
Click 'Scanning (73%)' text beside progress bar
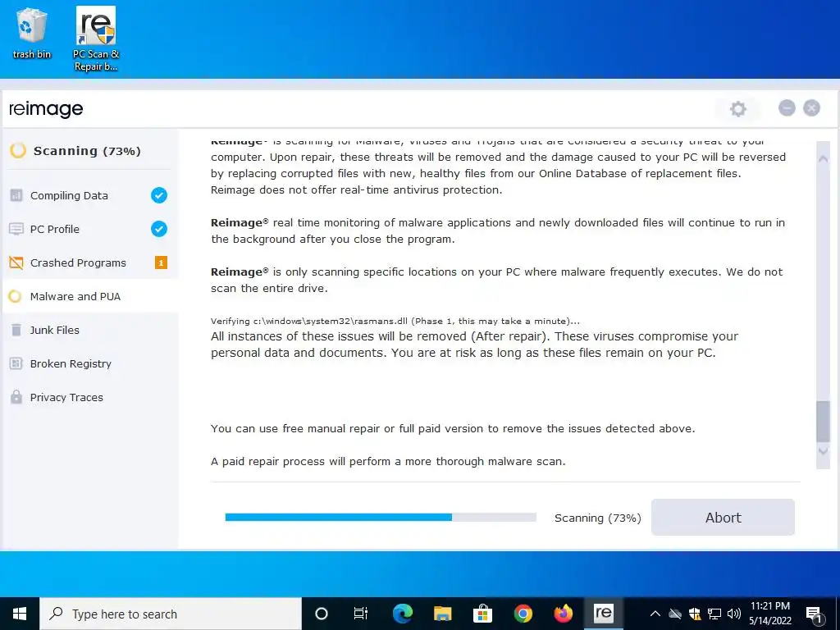click(x=598, y=518)
